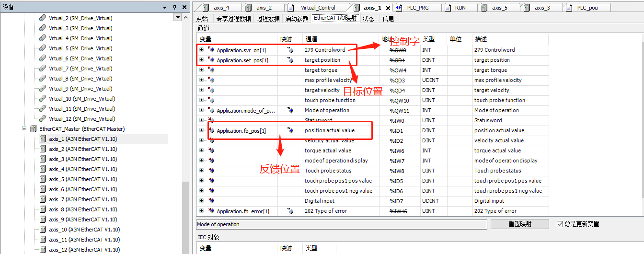Click the 变量 column header
The image size is (644, 254).
[x=237, y=39]
